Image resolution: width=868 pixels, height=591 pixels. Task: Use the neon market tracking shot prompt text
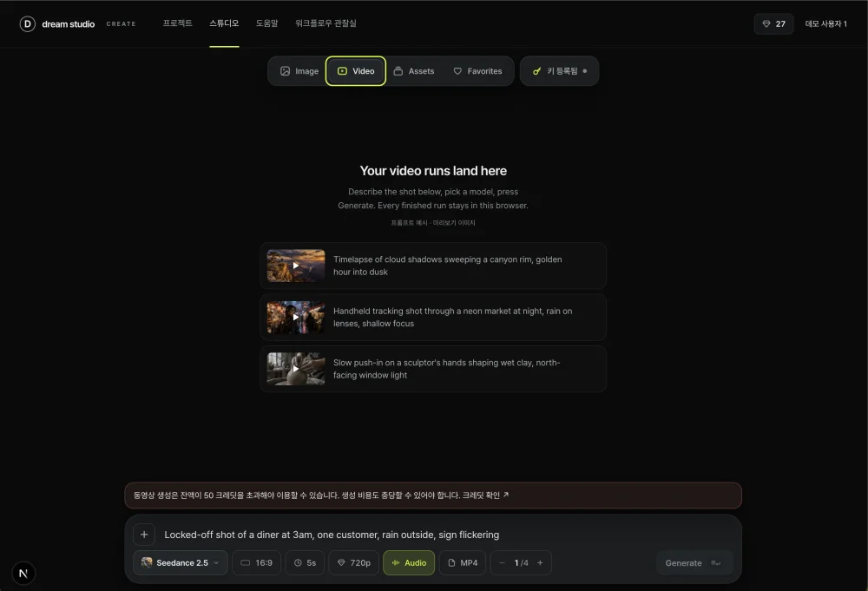[x=452, y=317]
